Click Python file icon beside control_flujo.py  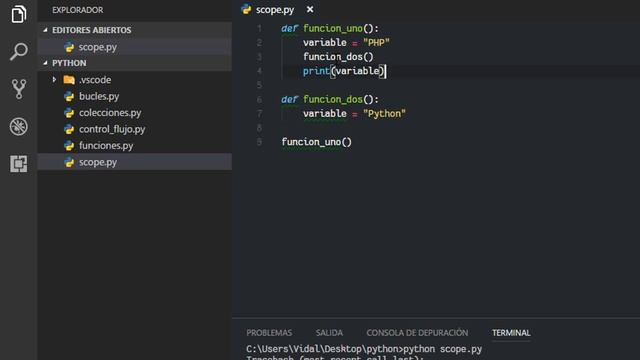[x=69, y=129]
